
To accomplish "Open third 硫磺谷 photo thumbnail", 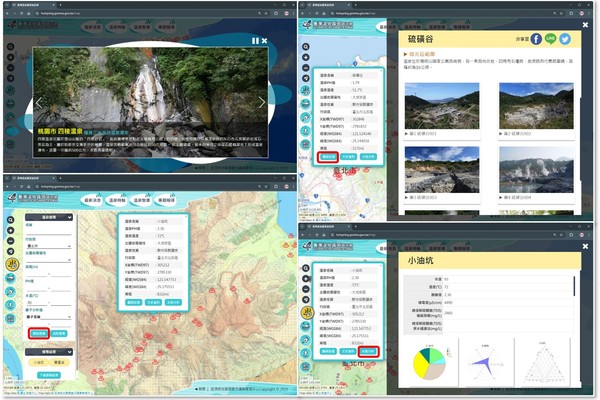I will [x=442, y=170].
